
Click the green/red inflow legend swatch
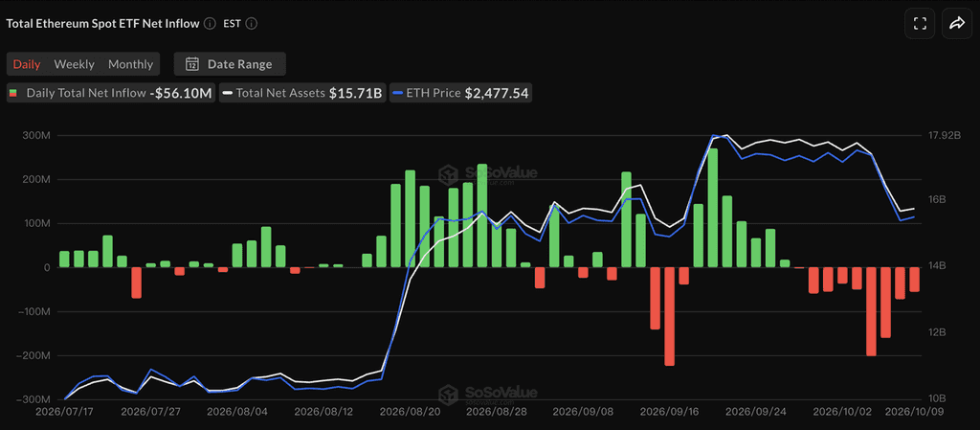click(12, 93)
